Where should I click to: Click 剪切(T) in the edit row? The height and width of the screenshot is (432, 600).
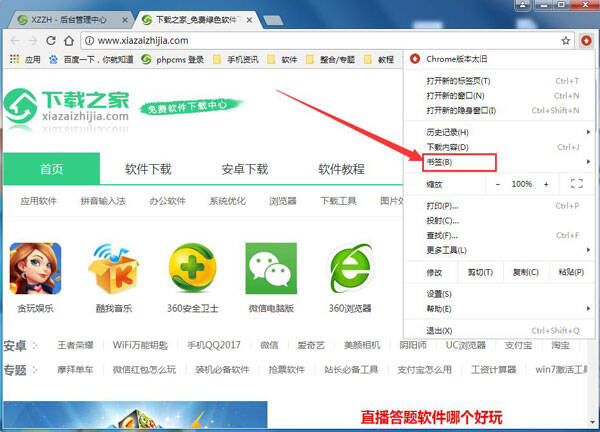click(480, 272)
